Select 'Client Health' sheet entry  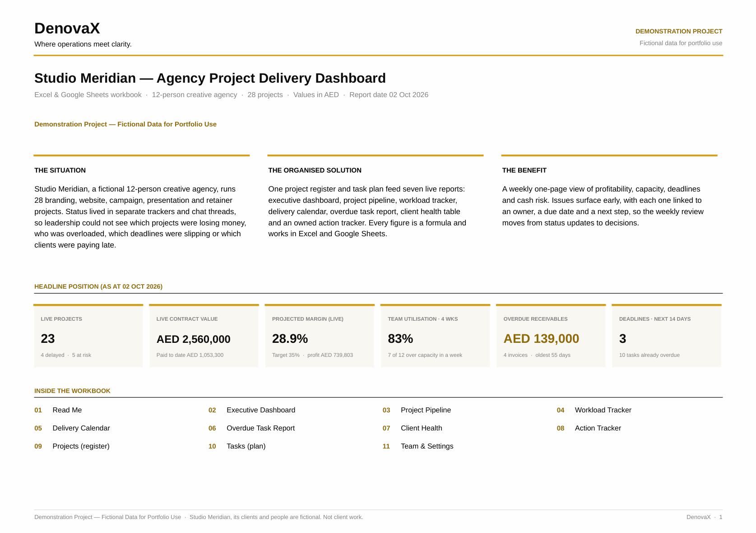[413, 428]
